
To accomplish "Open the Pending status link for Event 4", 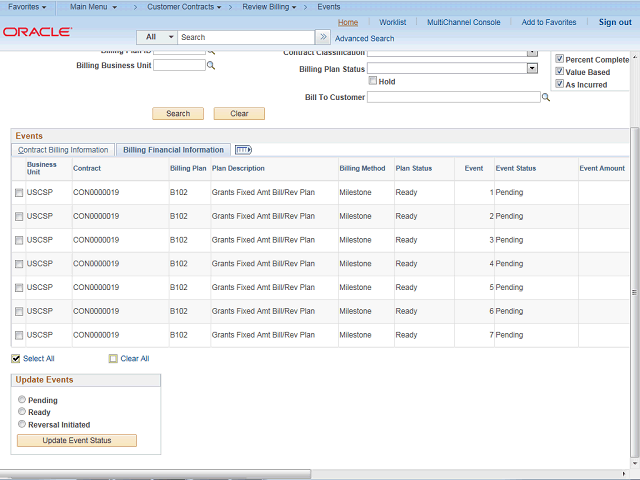I will pos(509,264).
